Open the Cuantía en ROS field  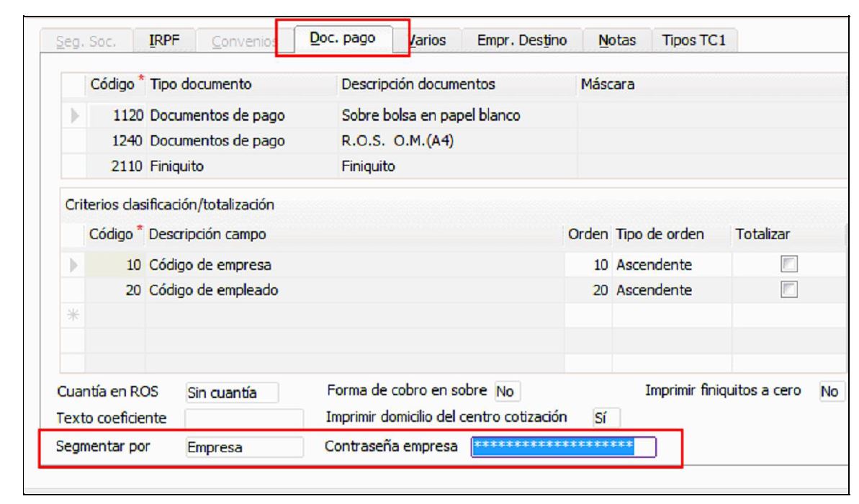232,393
